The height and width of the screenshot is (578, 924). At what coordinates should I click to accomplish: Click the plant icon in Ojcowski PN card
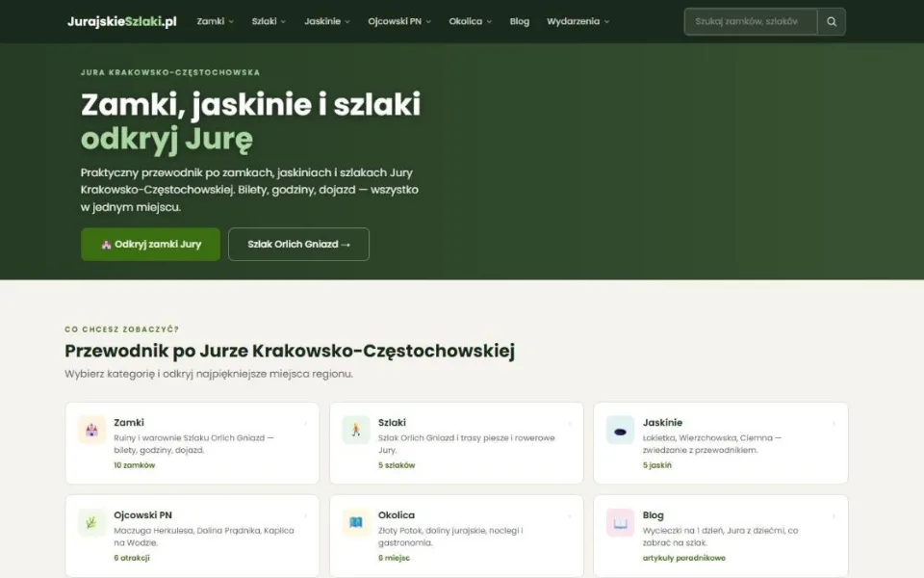[91, 522]
